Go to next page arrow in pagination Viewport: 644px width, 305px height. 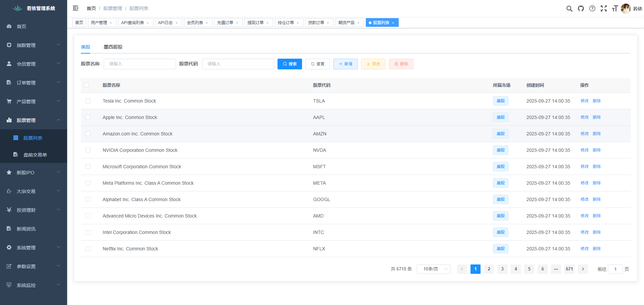[x=583, y=269]
